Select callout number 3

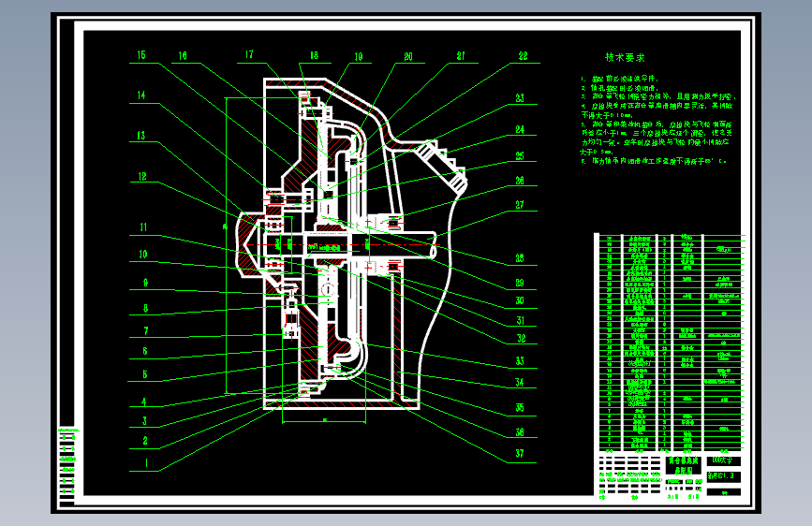[x=144, y=421]
